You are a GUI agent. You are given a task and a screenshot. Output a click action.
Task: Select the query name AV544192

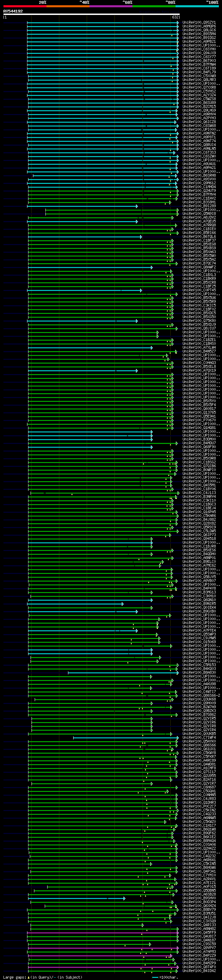coord(13,11)
